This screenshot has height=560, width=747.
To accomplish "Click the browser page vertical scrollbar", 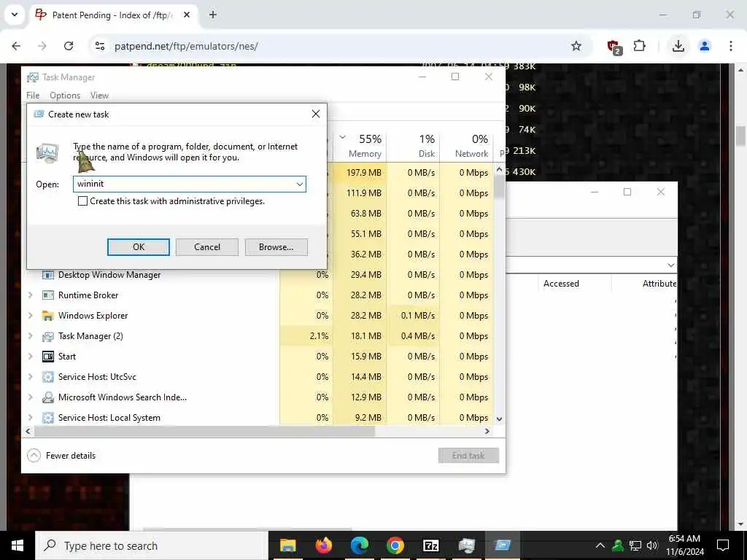I will coord(741,136).
